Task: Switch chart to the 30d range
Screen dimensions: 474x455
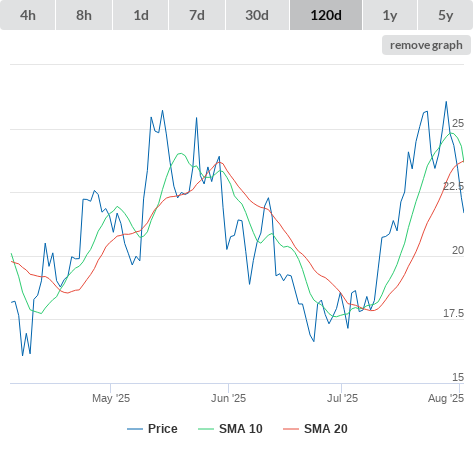Action: click(257, 15)
